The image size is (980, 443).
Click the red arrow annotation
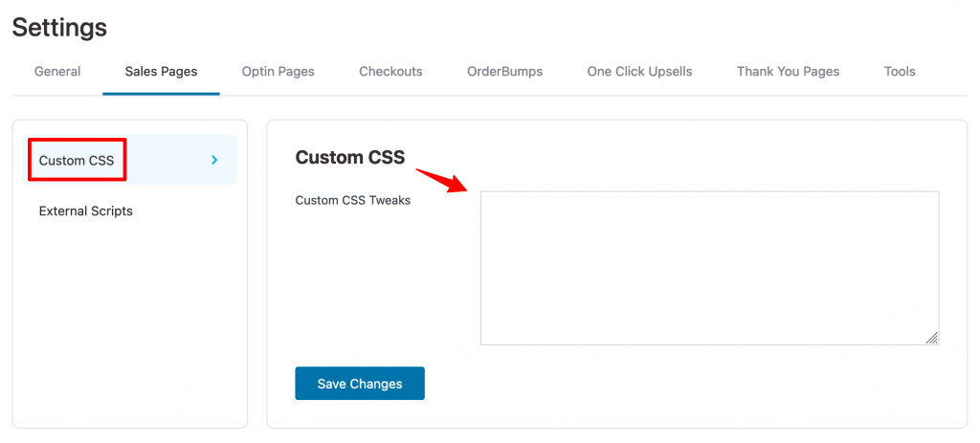[442, 180]
